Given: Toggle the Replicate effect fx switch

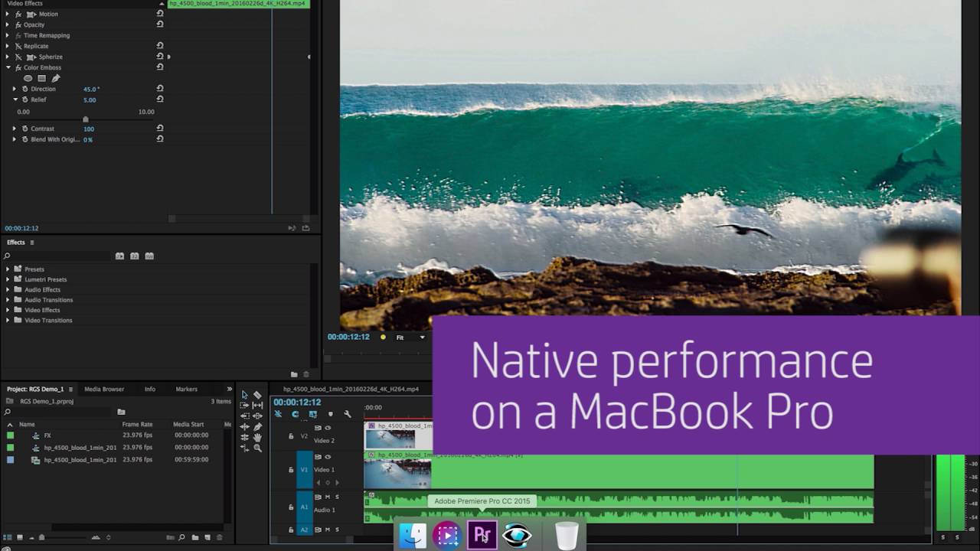Looking at the screenshot, I should click(x=18, y=46).
